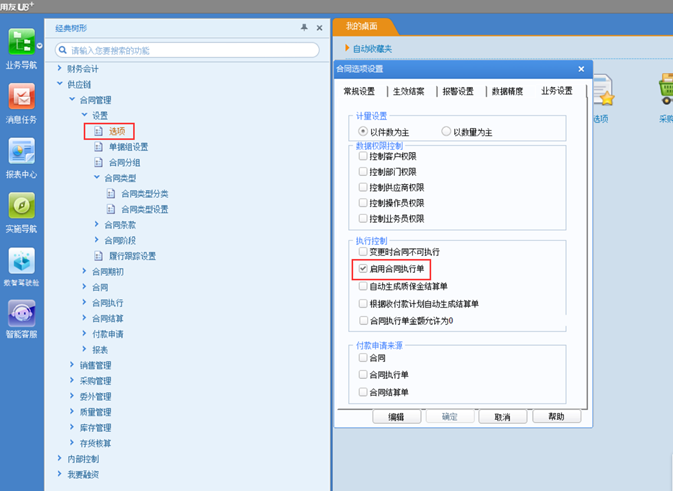Select 合同结算 in the tree
The image size is (673, 491).
(108, 318)
